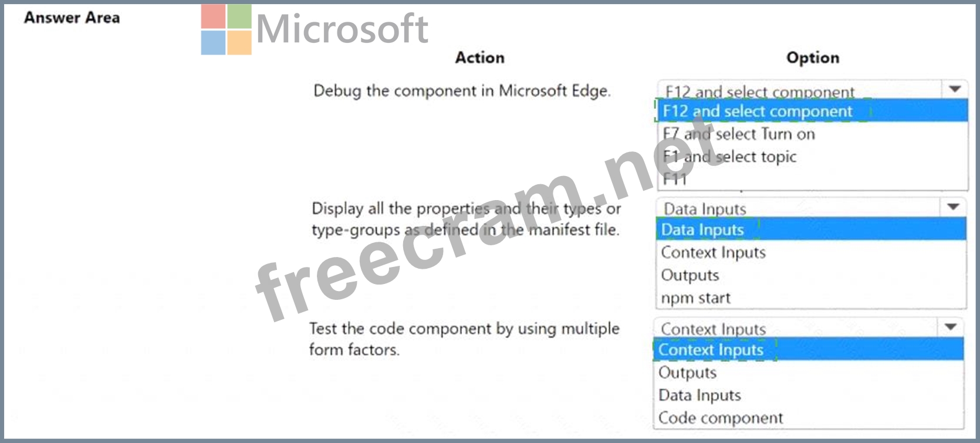
Task: Select 'F12 and select component' option
Action: [757, 111]
